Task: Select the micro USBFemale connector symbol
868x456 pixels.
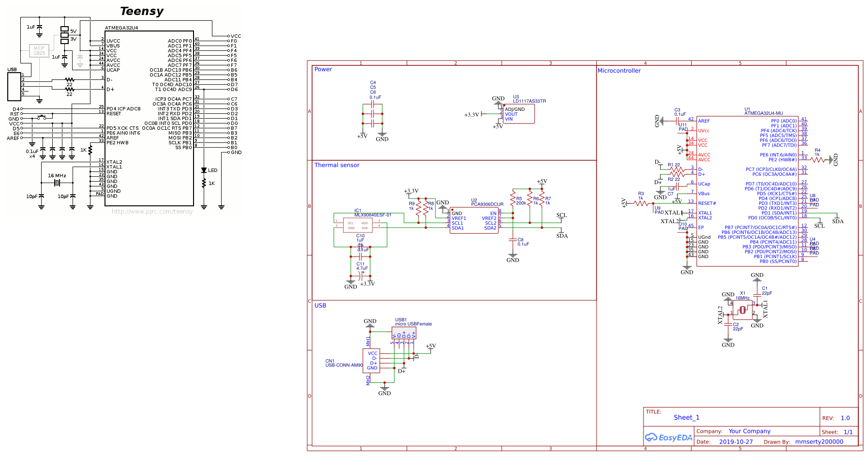Action: tap(404, 333)
